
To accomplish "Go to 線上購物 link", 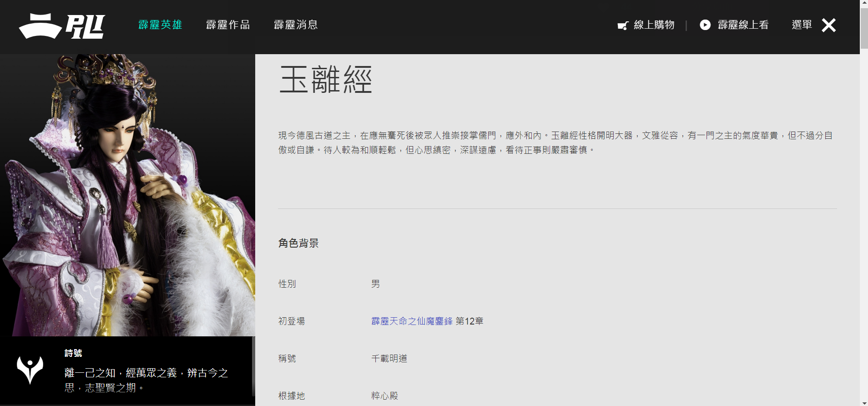I will pos(654,25).
